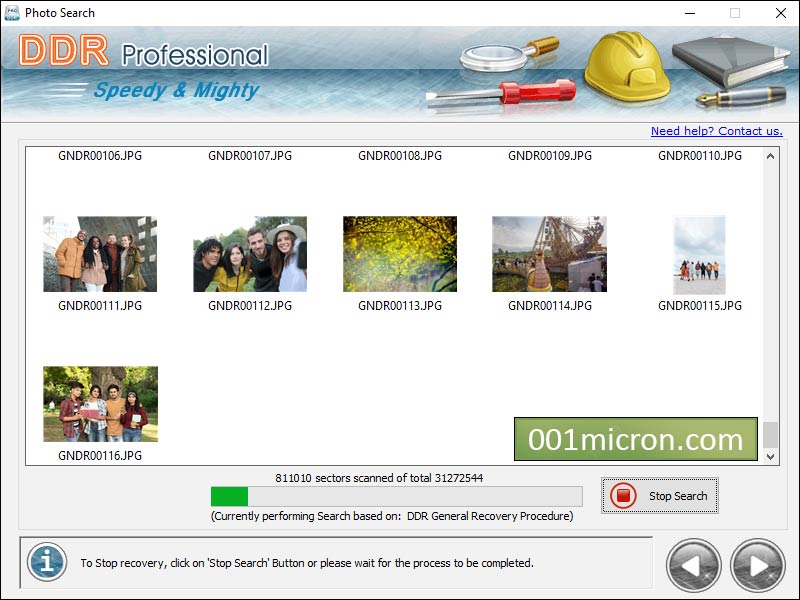Viewport: 800px width, 600px height.
Task: Click the Stop Search button
Action: click(x=660, y=495)
